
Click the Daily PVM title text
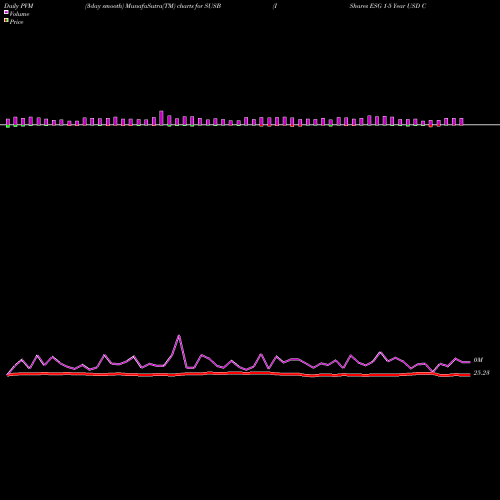pos(19,6)
